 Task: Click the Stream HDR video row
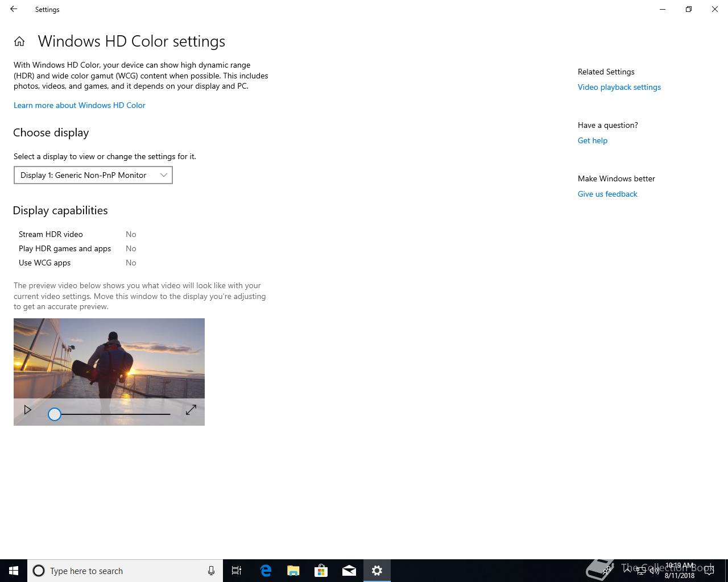77,234
